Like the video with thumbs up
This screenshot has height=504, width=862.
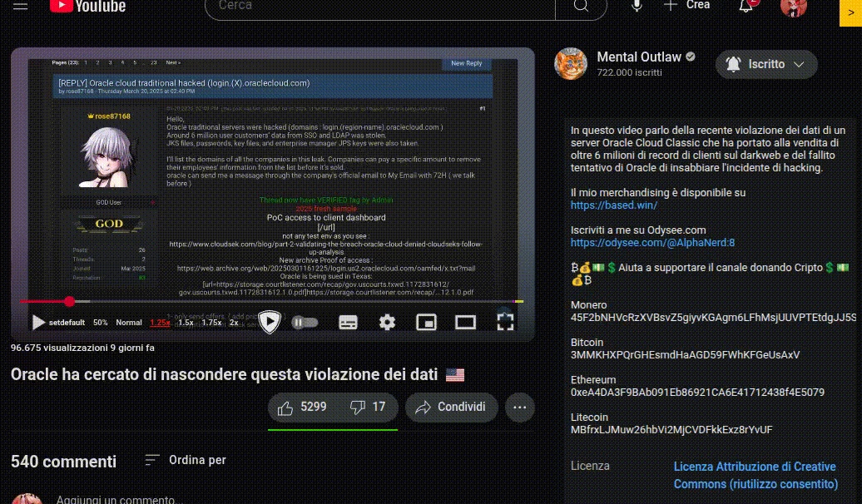tap(302, 408)
